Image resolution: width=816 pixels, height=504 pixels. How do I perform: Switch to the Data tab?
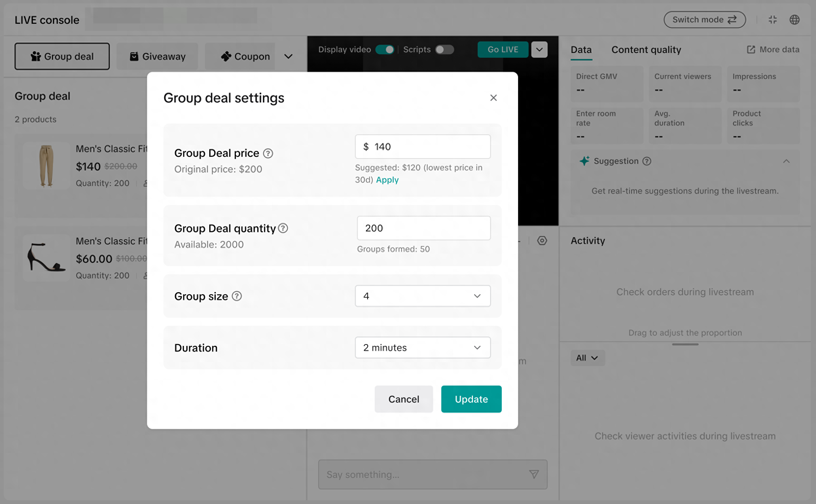(581, 50)
